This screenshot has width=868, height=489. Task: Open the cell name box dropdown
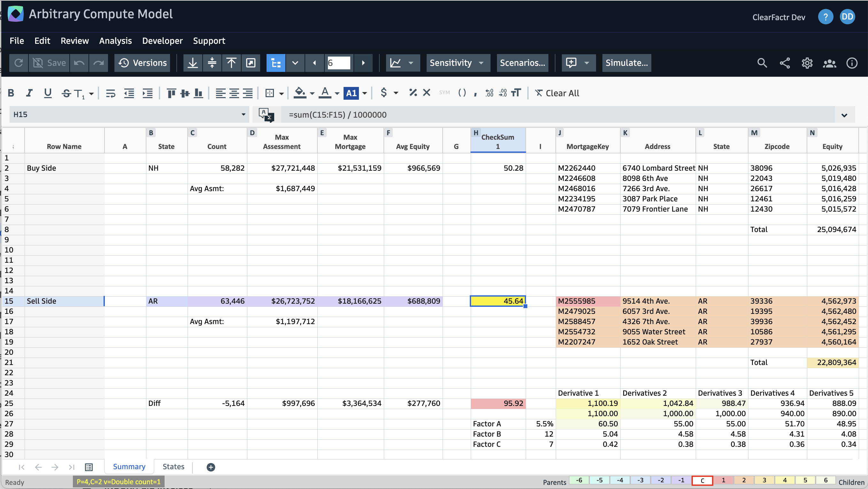click(243, 115)
